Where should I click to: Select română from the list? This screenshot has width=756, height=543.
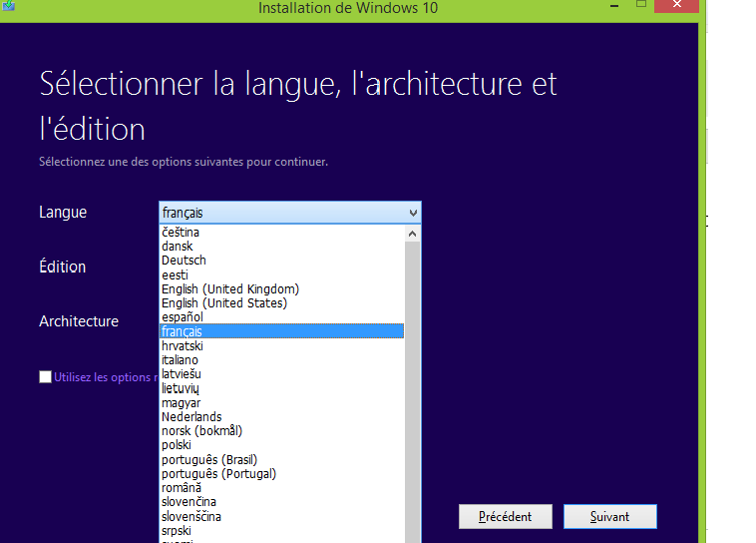click(x=281, y=487)
